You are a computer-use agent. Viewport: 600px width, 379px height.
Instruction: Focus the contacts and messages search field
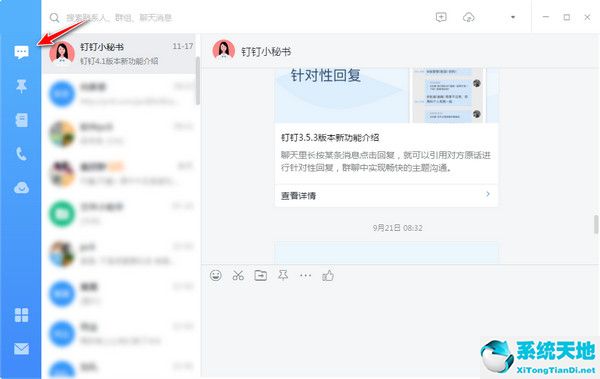[119, 18]
